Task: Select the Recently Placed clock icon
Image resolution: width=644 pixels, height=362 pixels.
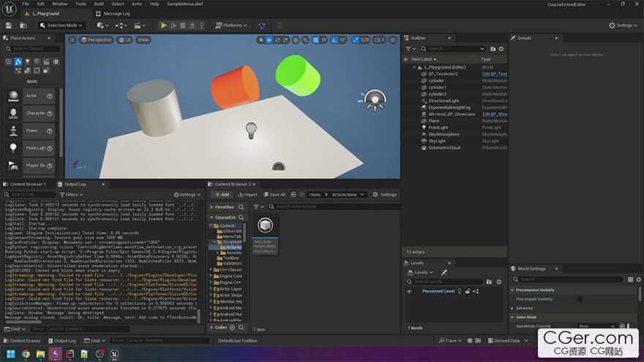Action: coord(9,61)
